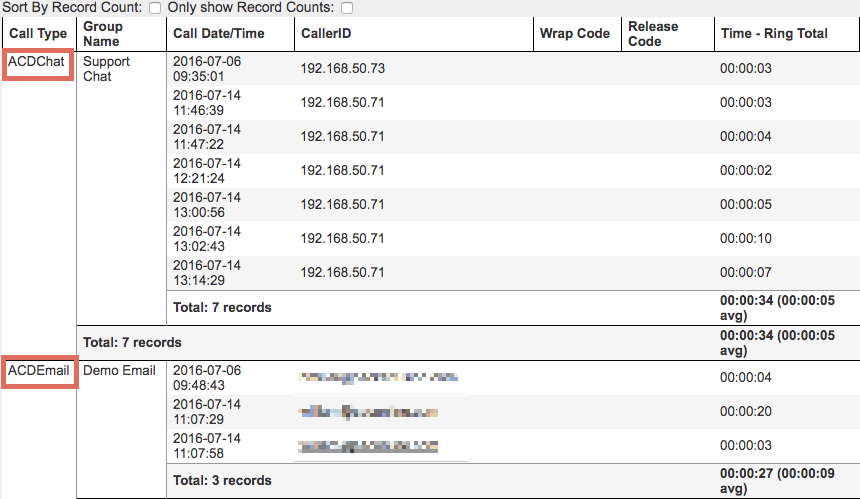
Task: Click the Release Code column header
Action: point(652,34)
